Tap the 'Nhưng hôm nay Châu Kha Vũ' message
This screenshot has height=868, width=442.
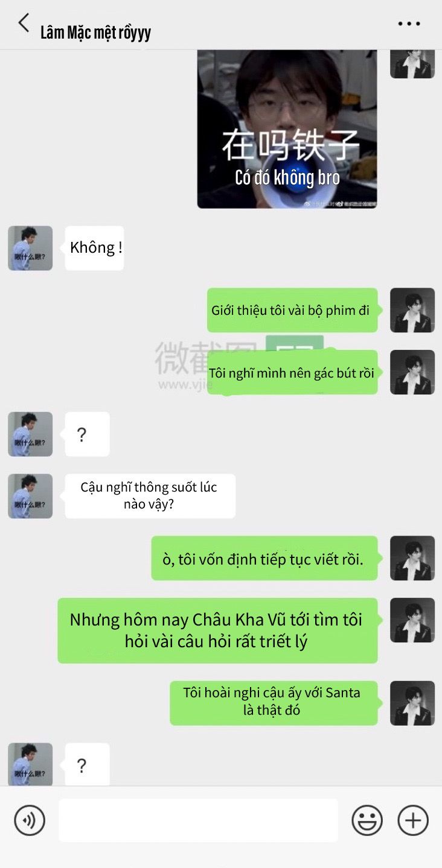[217, 630]
